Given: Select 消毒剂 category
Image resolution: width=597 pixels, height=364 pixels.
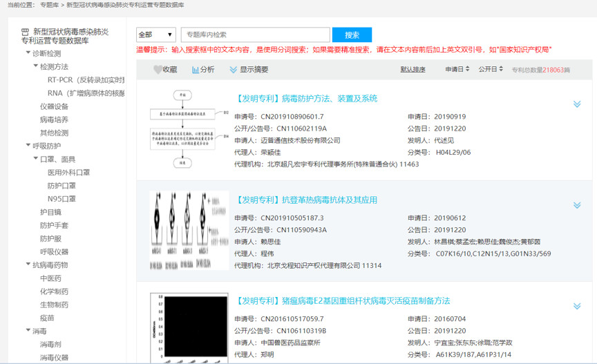Looking at the screenshot, I should click(50, 344).
